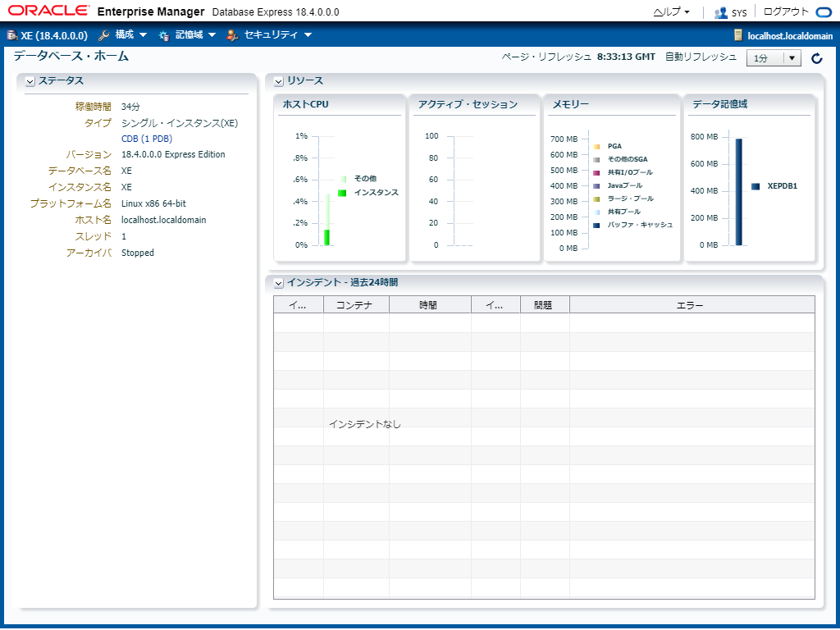Click localhost.localdomain host name value in ステータス
This screenshot has width=840, height=630.
164,220
